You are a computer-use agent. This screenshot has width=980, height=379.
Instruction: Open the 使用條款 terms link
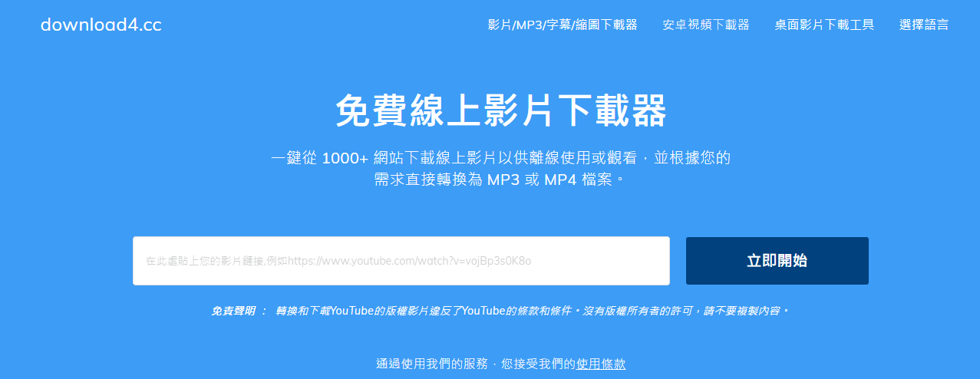[x=601, y=364]
